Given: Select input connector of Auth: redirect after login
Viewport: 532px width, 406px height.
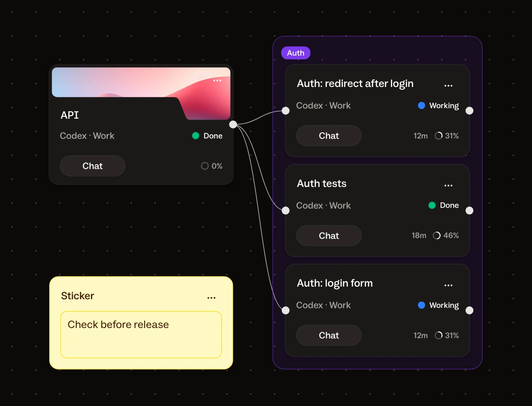Looking at the screenshot, I should pyautogui.click(x=286, y=110).
